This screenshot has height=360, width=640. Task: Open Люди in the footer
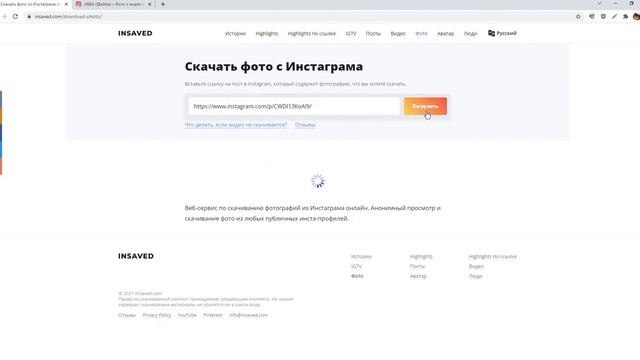tap(475, 276)
